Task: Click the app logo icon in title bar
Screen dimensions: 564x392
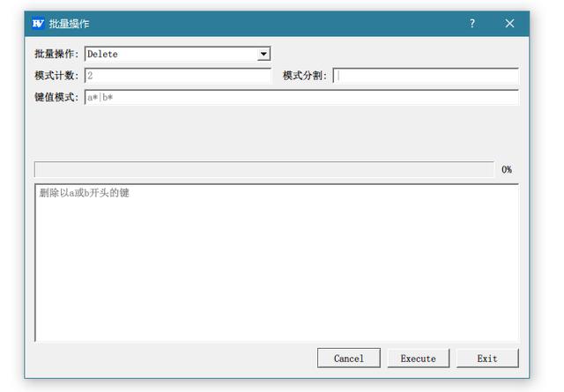Action: click(x=38, y=24)
